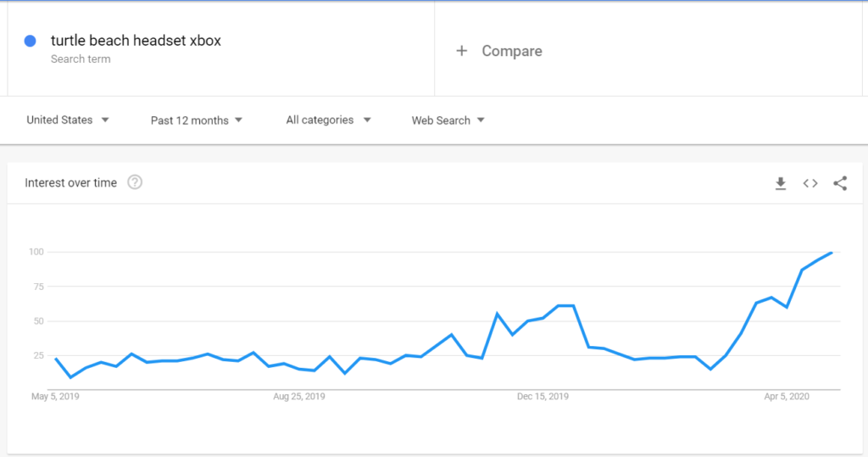Click the chart peak at value 100

(x=832, y=253)
